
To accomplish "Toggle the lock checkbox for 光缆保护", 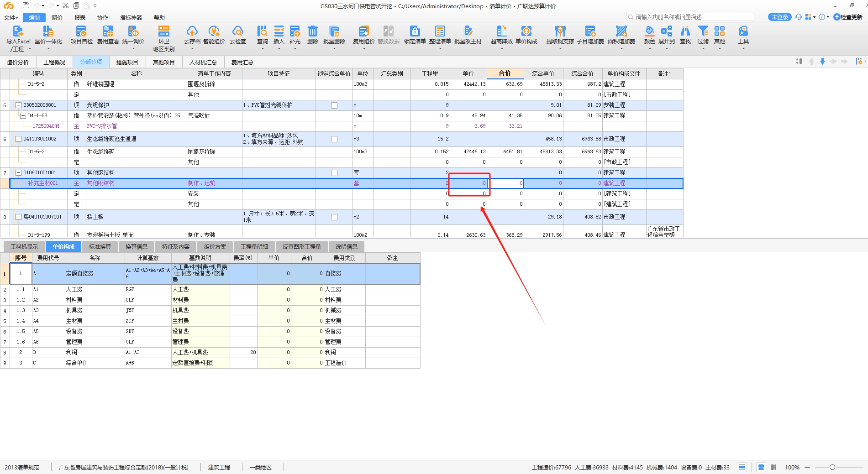I will [334, 105].
